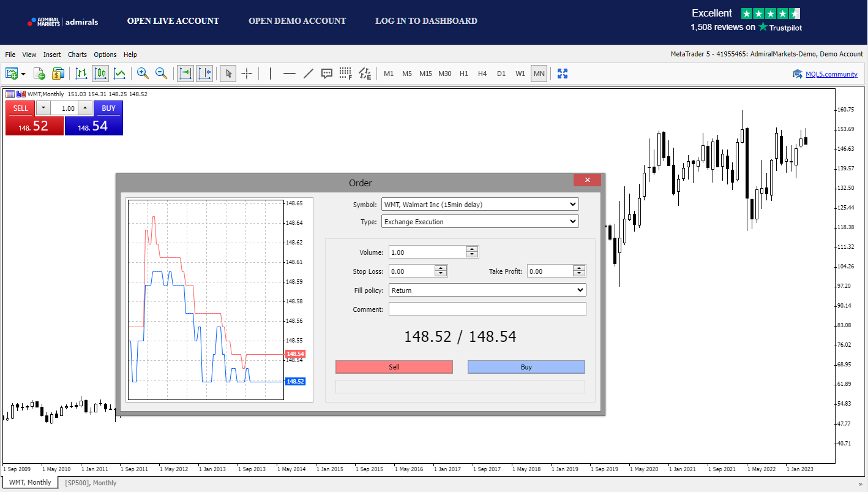Click the document-with-plus icon in the toolbar
Screen dimensions: 868x492
(39, 74)
